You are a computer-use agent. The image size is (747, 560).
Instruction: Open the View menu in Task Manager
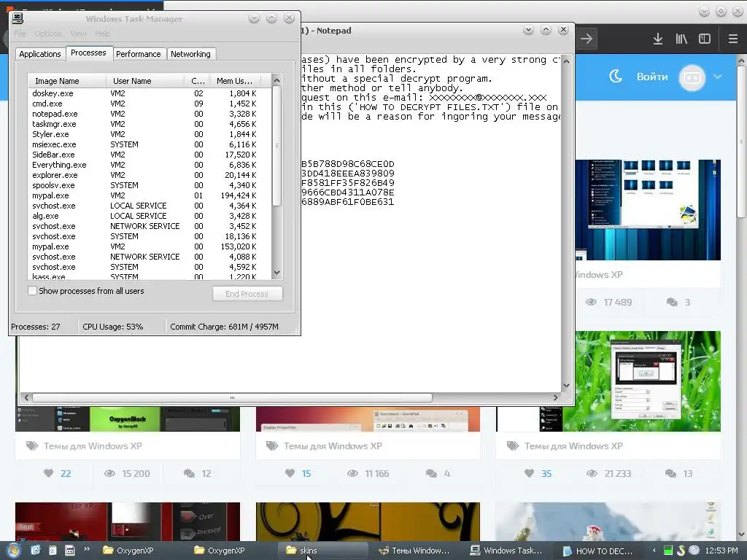(78, 34)
